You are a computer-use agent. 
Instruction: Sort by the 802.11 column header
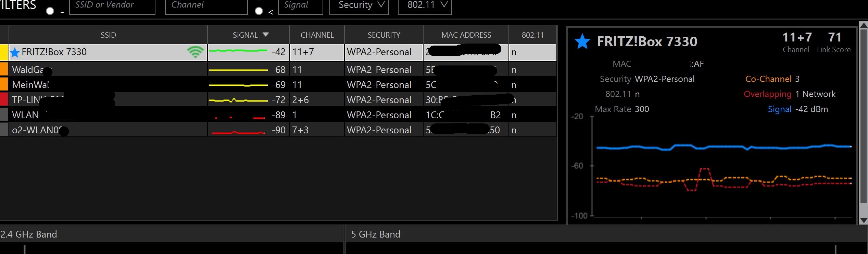[x=533, y=35]
